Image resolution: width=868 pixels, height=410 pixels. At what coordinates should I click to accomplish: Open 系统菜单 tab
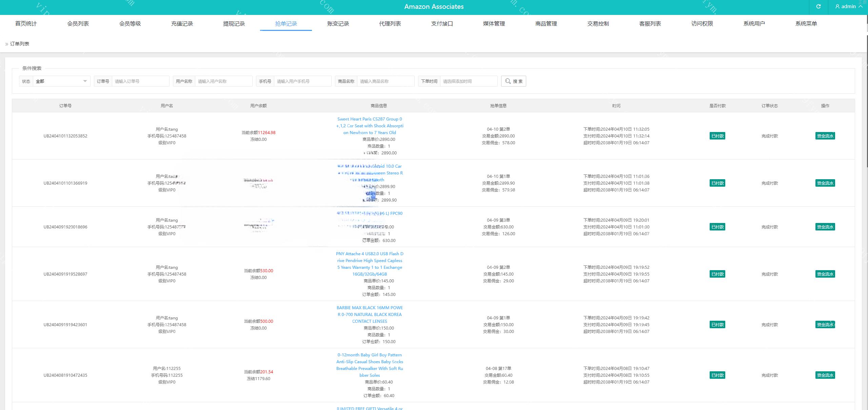click(x=806, y=23)
